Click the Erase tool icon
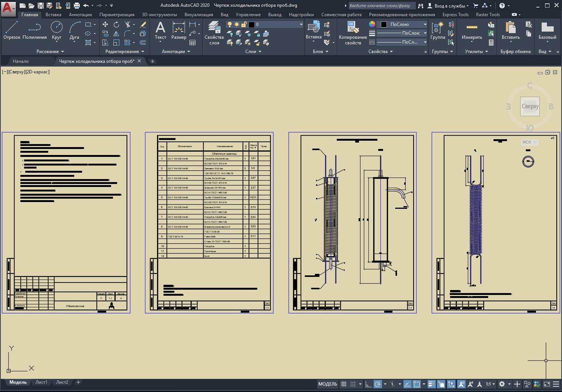 pyautogui.click(x=143, y=24)
